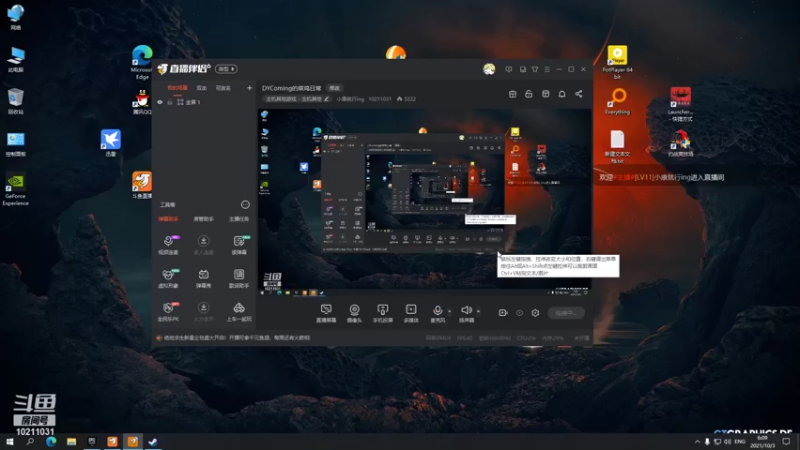Open the feedback speech-bubble icon in title bar

click(x=508, y=69)
